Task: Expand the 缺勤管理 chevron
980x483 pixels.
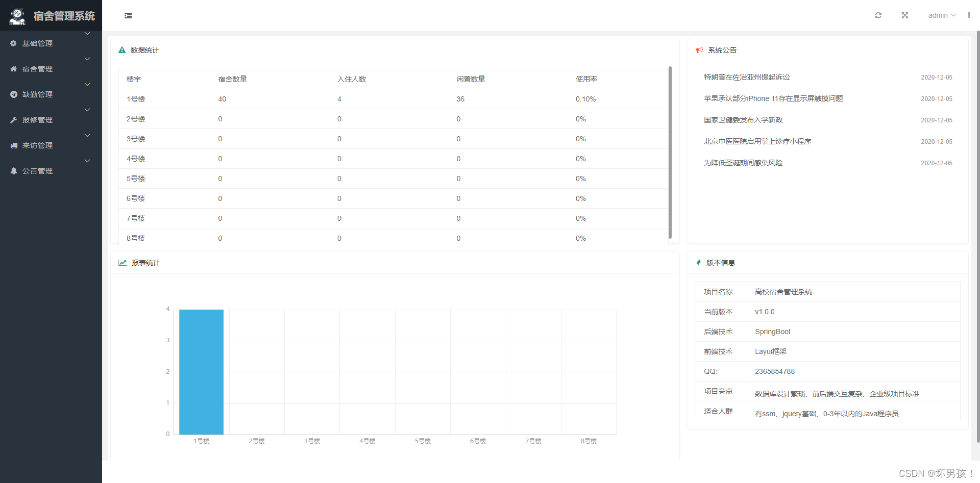Action: (x=87, y=85)
